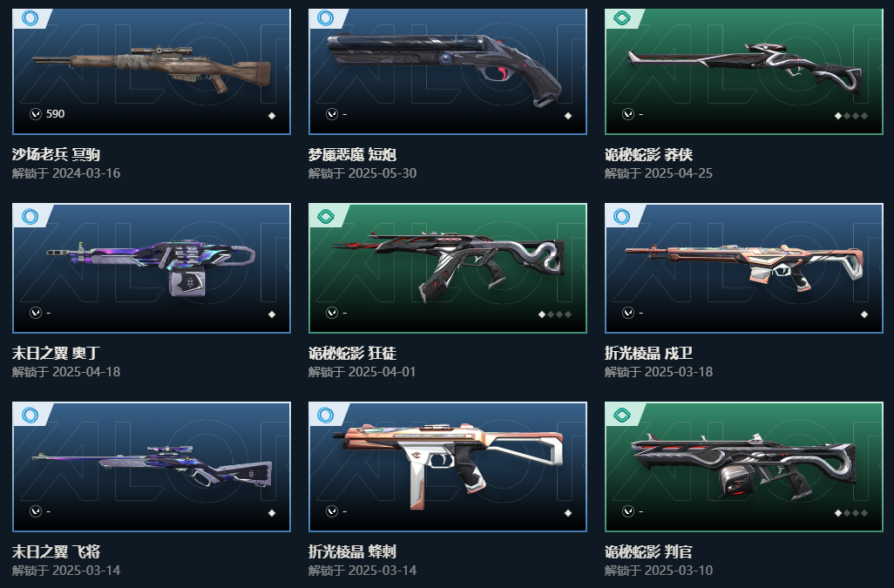
Task: Click the VP currency icon beside 590
Action: pyautogui.click(x=36, y=114)
